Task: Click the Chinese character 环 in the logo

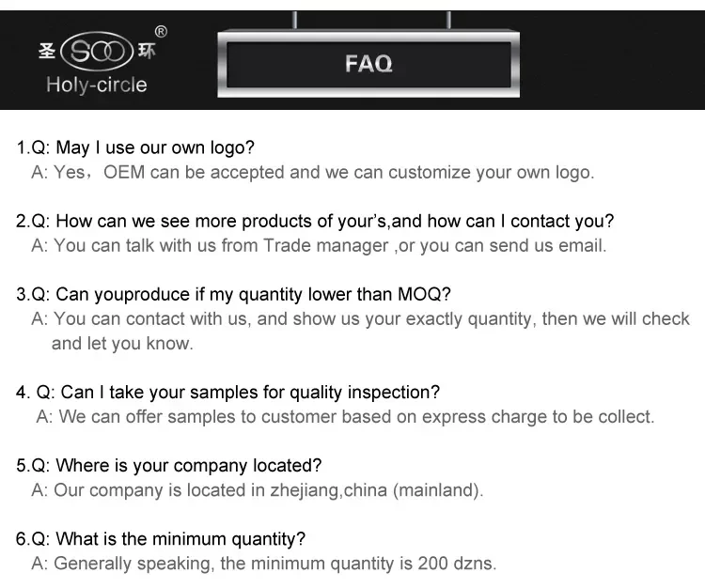Action: [x=147, y=51]
